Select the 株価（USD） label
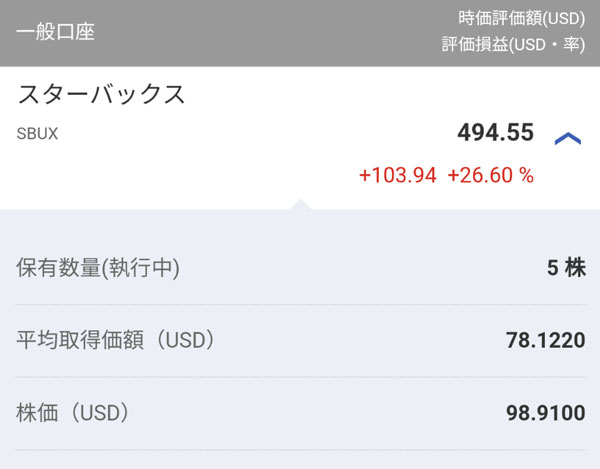Image resolution: width=600 pixels, height=469 pixels. tap(73, 412)
